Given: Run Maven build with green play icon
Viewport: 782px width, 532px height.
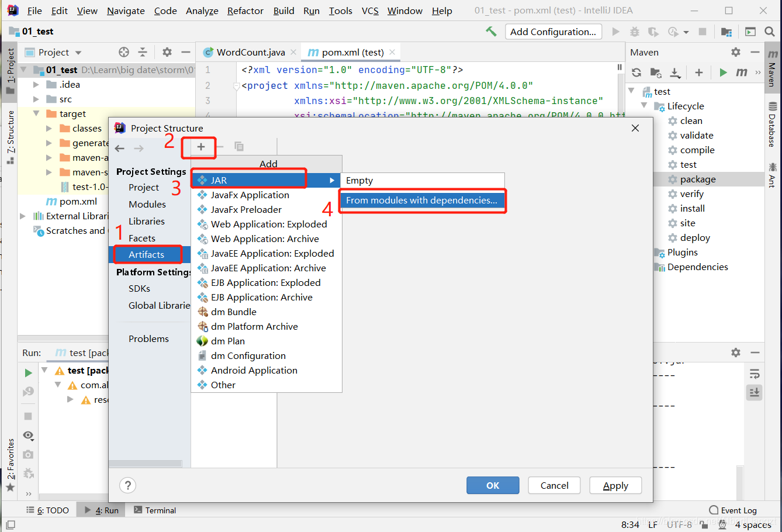Looking at the screenshot, I should click(x=724, y=72).
